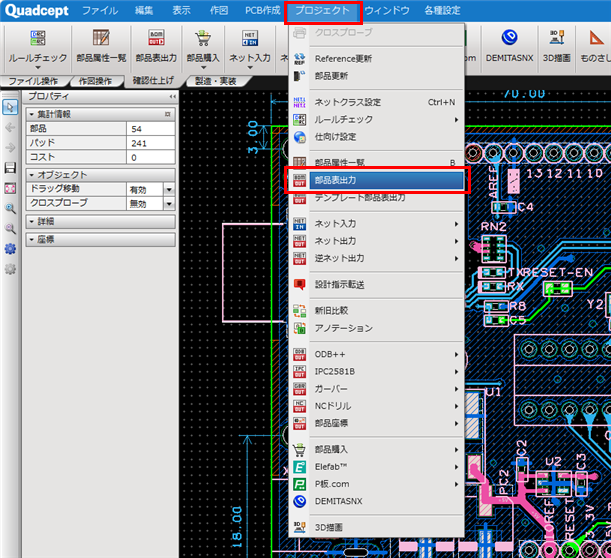Open the クロスプローブ property dropdown
This screenshot has height=558, width=611.
tap(169, 203)
